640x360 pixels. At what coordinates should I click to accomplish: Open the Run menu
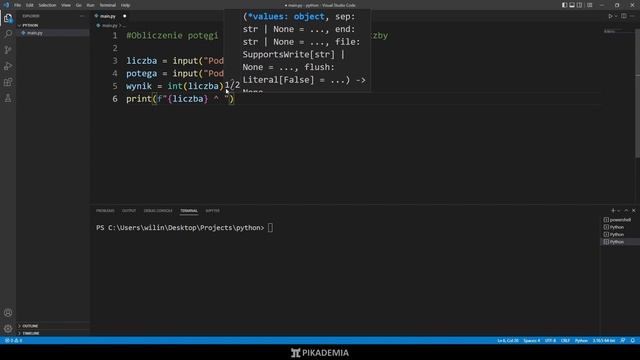click(90, 5)
